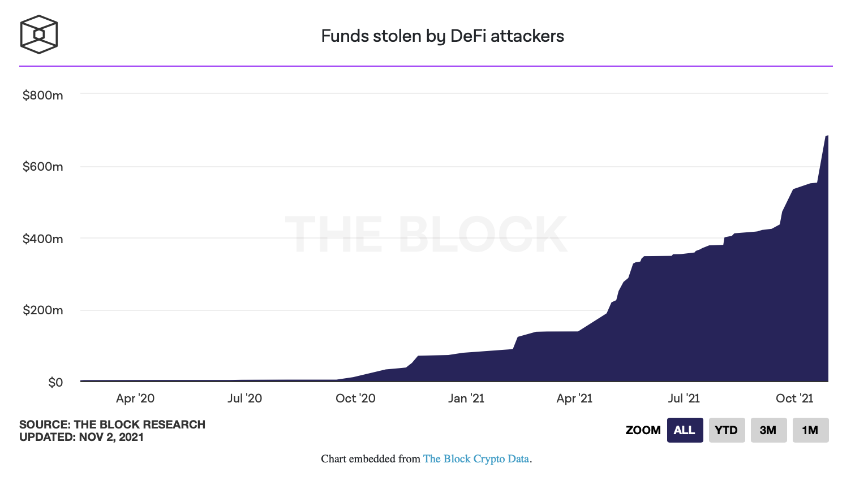This screenshot has height=485, width=868.
Task: Select the Oct '20 x-axis marker
Action: coord(355,399)
